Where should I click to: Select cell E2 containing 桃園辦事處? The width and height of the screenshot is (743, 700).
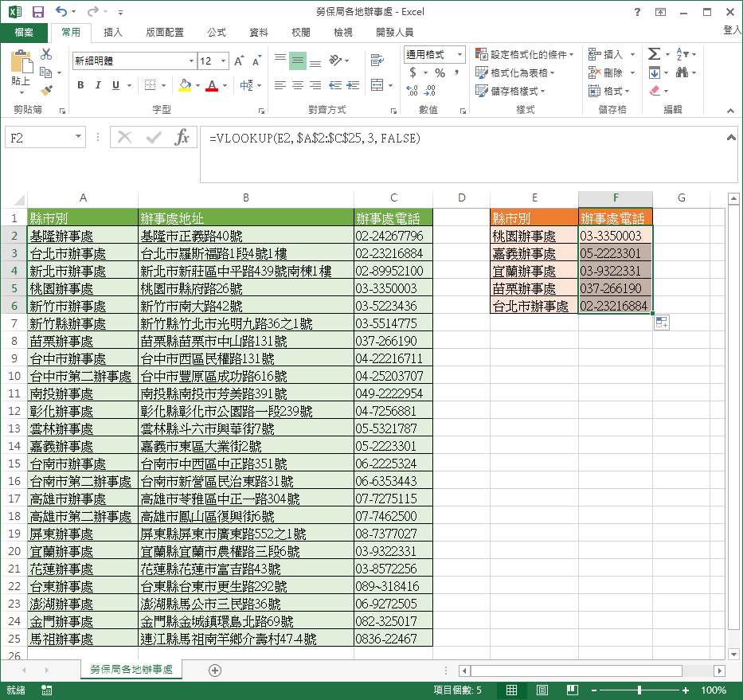(534, 236)
